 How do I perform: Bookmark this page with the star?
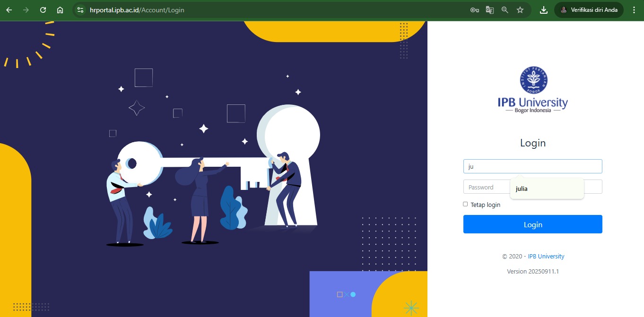click(520, 10)
